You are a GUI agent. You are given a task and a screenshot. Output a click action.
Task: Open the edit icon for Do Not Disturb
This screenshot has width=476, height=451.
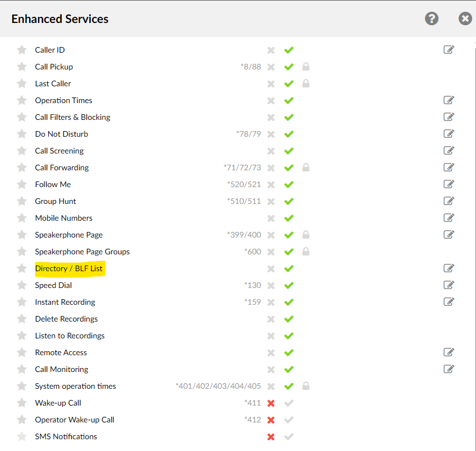(x=449, y=133)
